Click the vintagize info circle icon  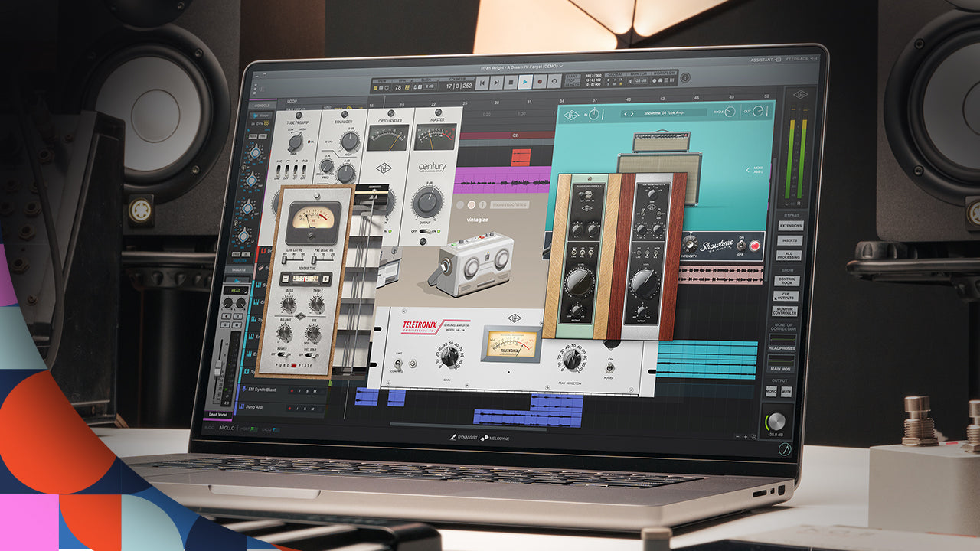point(482,204)
